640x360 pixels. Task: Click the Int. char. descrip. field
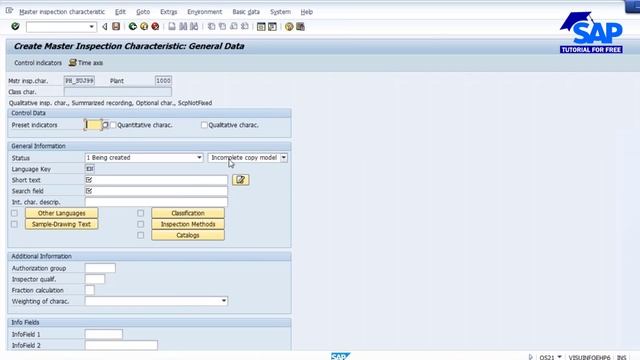pyautogui.click(x=156, y=202)
